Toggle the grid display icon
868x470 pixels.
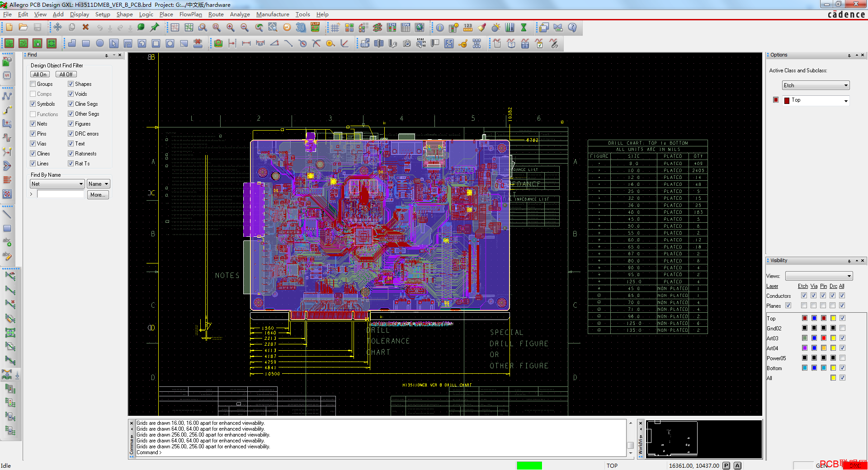point(335,28)
